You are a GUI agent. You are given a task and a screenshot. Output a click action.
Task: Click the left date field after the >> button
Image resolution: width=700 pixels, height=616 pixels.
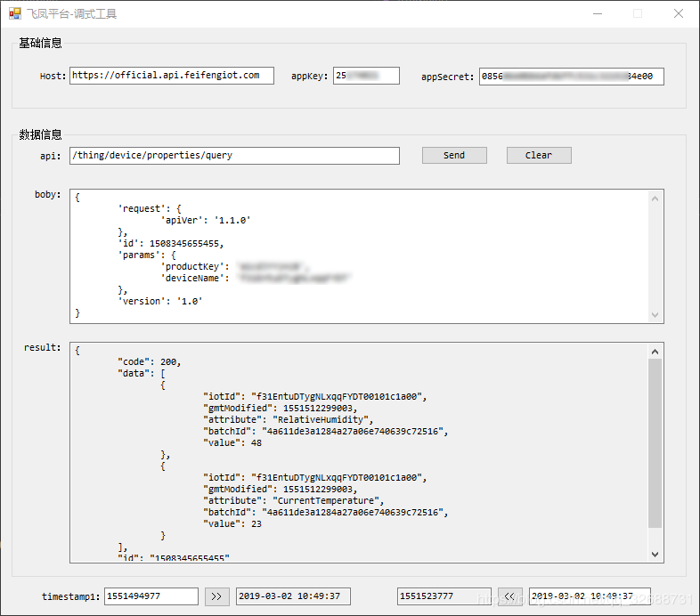click(293, 596)
